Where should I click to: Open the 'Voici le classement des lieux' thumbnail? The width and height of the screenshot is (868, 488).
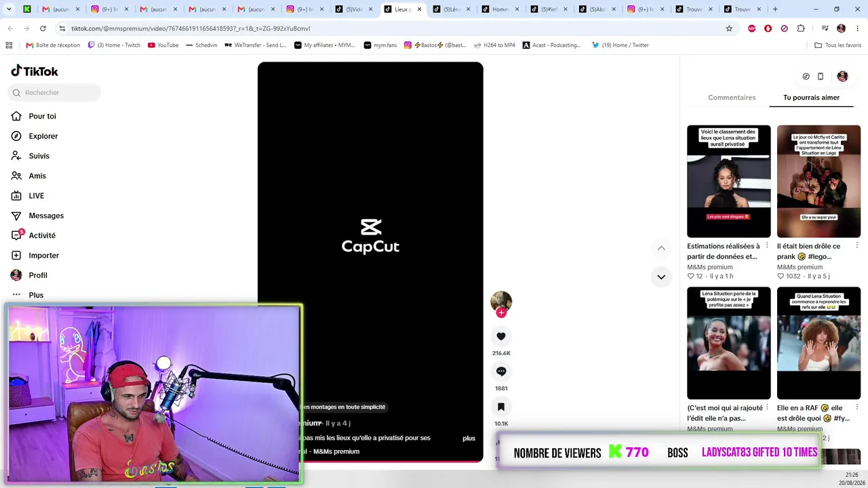click(x=729, y=181)
